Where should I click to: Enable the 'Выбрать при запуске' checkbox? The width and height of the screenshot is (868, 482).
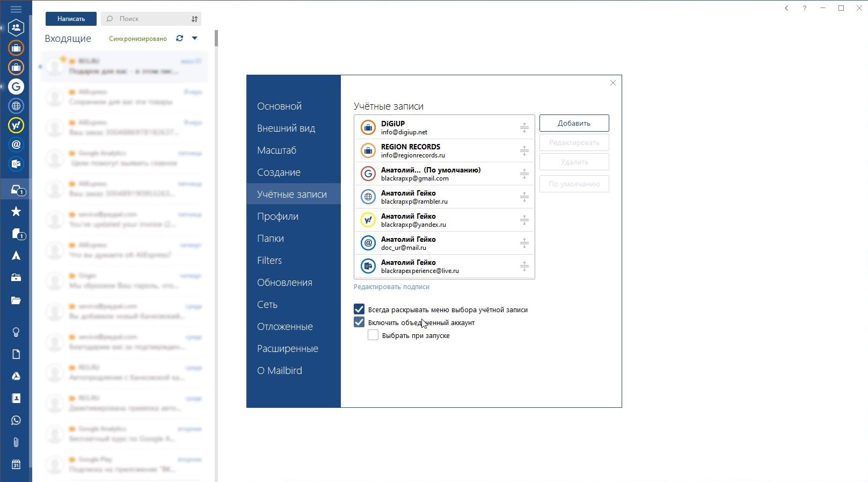pos(373,335)
